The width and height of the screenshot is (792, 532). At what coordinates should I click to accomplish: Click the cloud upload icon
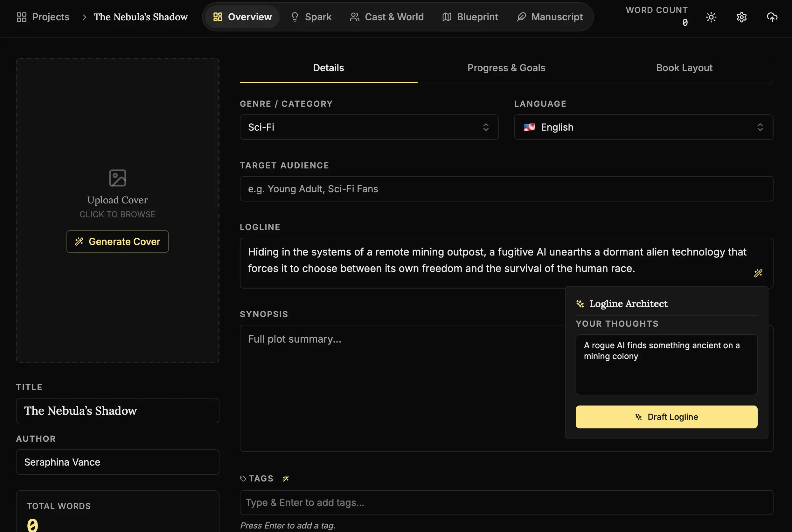772,17
